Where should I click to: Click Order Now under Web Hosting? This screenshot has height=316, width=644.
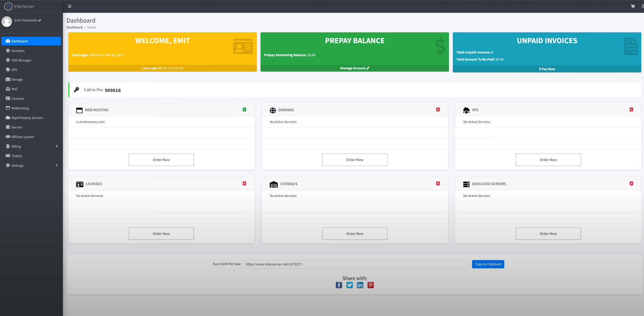(x=161, y=160)
